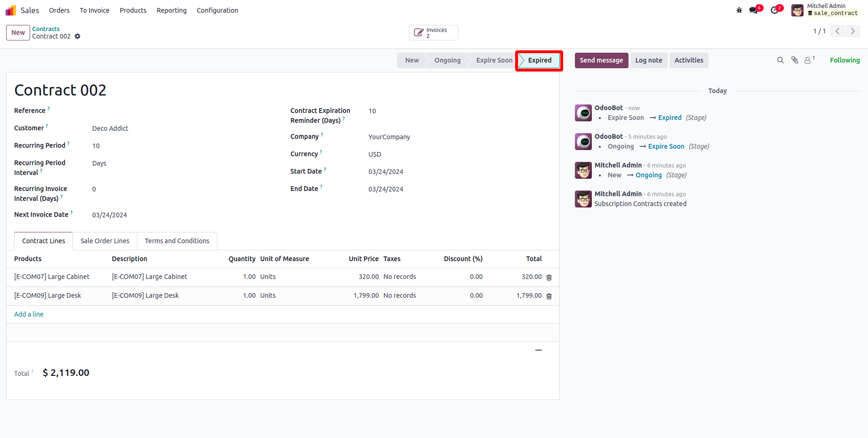Search chatter with the magnifier icon
Viewport: 868px width, 438px height.
point(780,60)
